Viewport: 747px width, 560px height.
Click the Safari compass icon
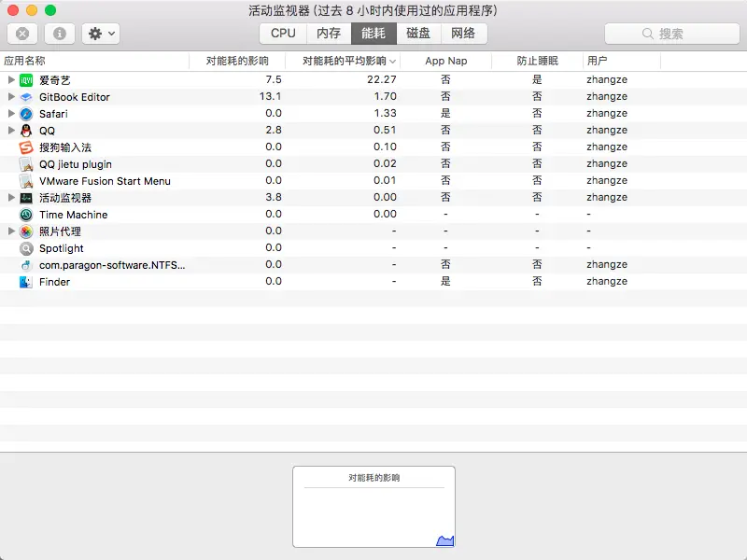pyautogui.click(x=26, y=114)
